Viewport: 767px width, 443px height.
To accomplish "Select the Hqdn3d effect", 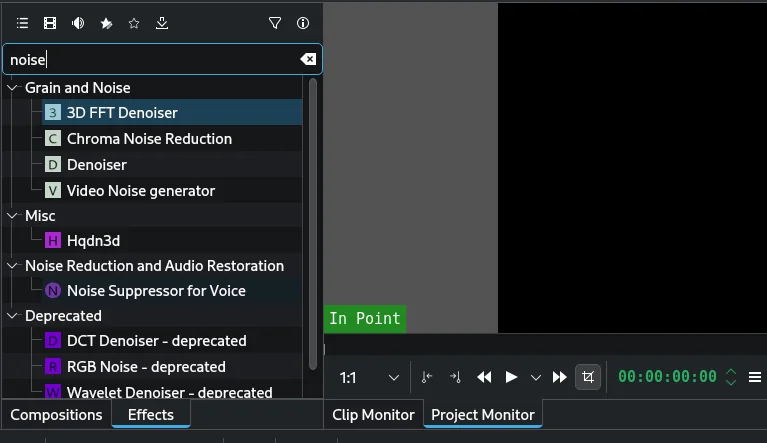I will tap(172, 241).
